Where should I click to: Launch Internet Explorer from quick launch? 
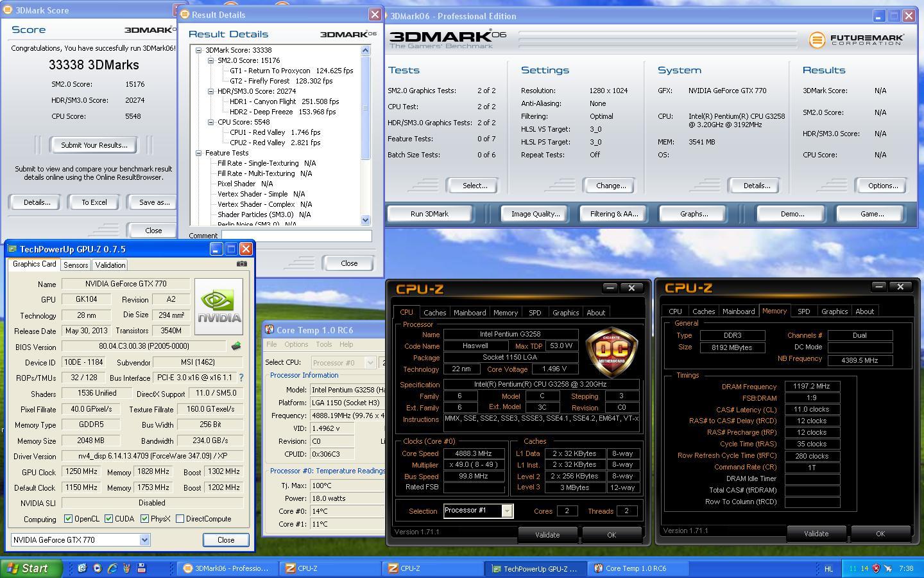tap(112, 568)
